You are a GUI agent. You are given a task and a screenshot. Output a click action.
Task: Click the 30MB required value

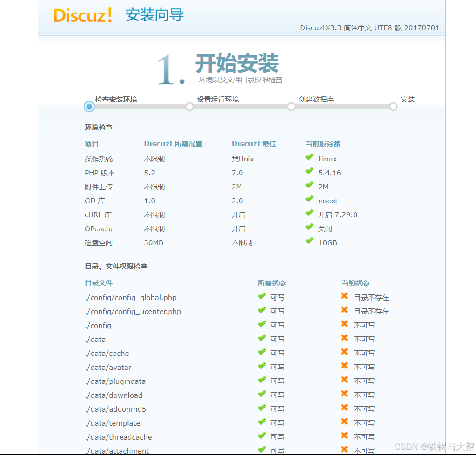click(x=154, y=243)
